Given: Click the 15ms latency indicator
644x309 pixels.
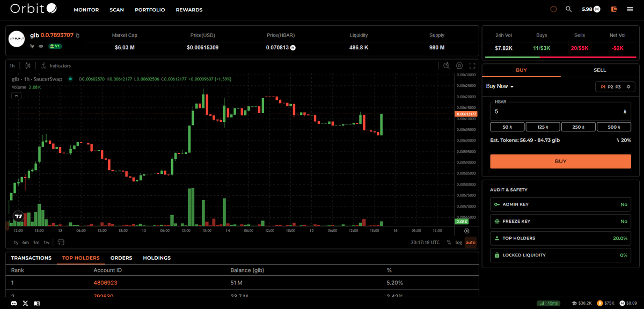Looking at the screenshot, I should point(550,303).
